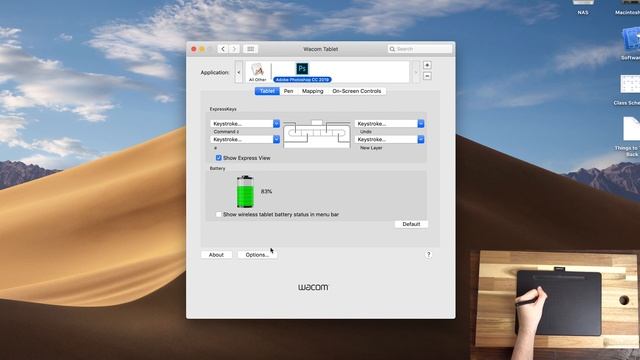
Task: Click the About button
Action: click(x=216, y=255)
